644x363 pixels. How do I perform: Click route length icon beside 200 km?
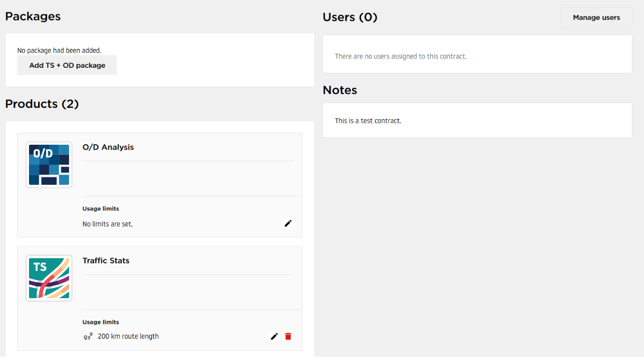(88, 336)
